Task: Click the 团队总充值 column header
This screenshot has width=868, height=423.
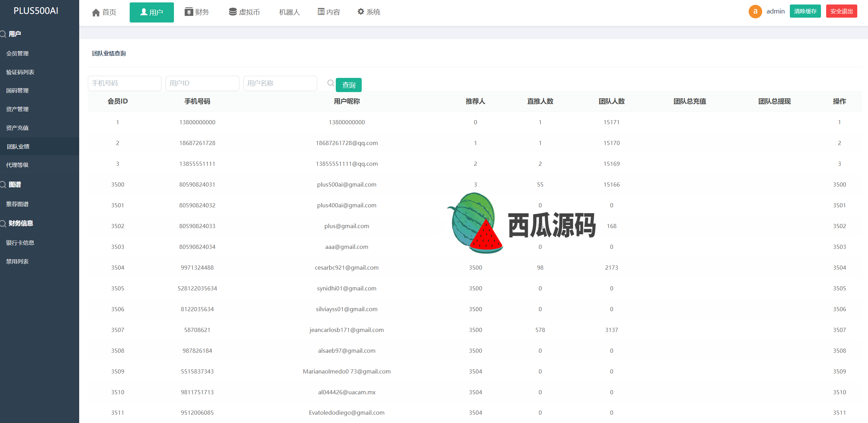Action: point(690,101)
